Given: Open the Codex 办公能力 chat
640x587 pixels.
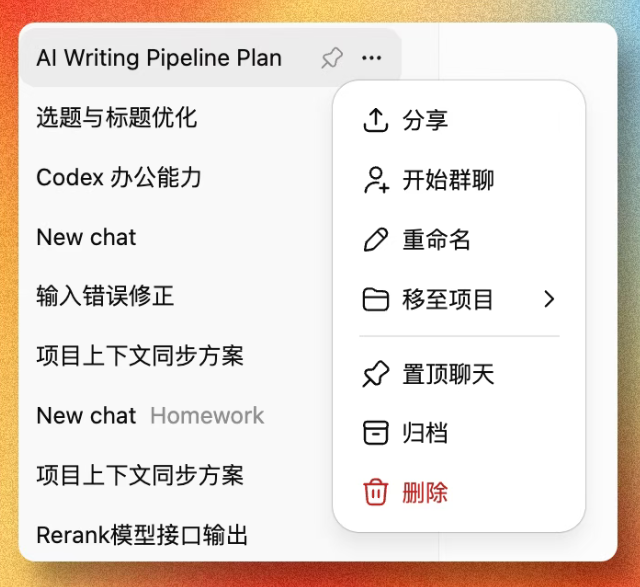Looking at the screenshot, I should [119, 177].
